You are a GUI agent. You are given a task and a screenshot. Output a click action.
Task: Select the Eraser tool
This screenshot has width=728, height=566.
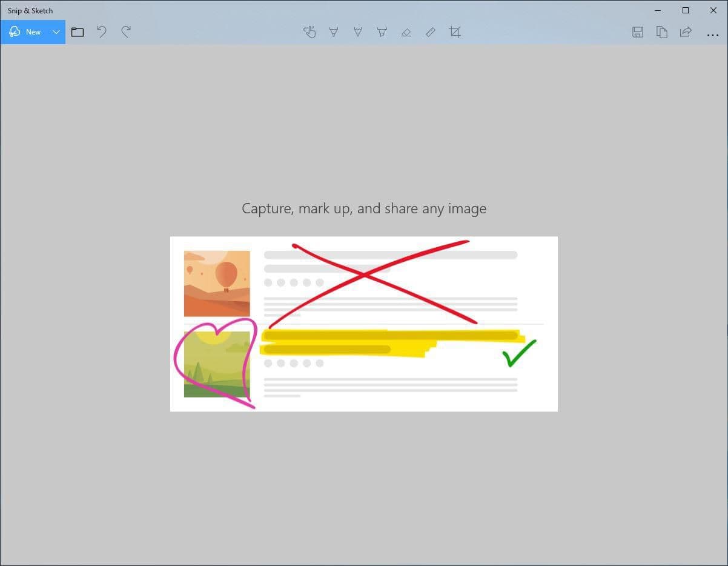click(406, 32)
